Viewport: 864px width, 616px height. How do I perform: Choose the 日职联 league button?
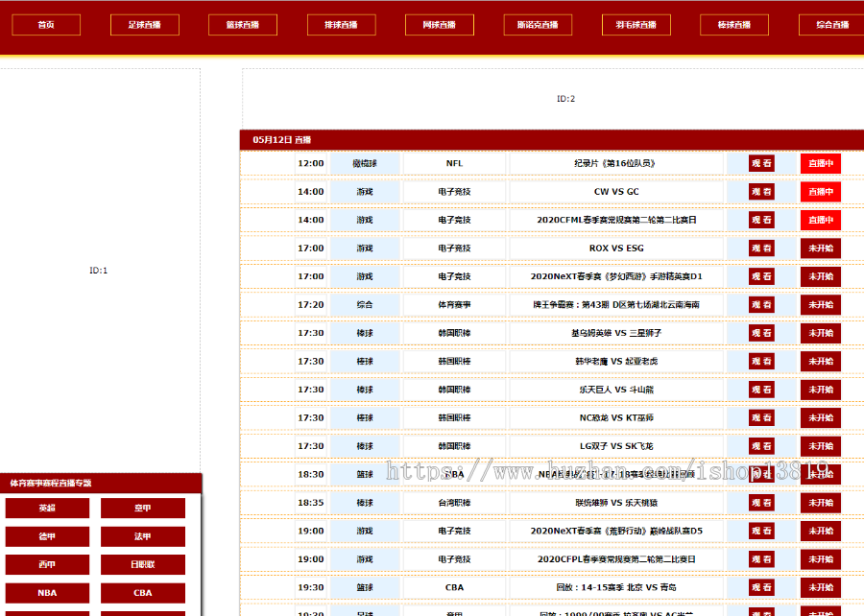coord(143,565)
